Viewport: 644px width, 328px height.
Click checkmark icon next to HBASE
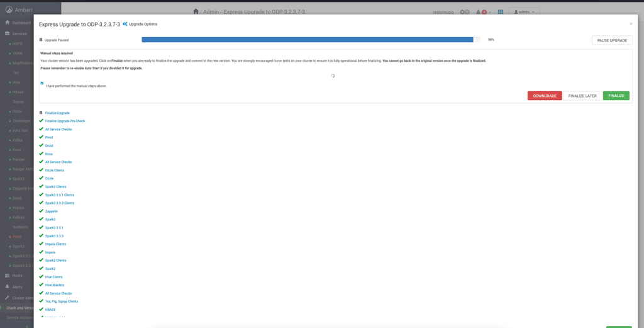click(41, 309)
